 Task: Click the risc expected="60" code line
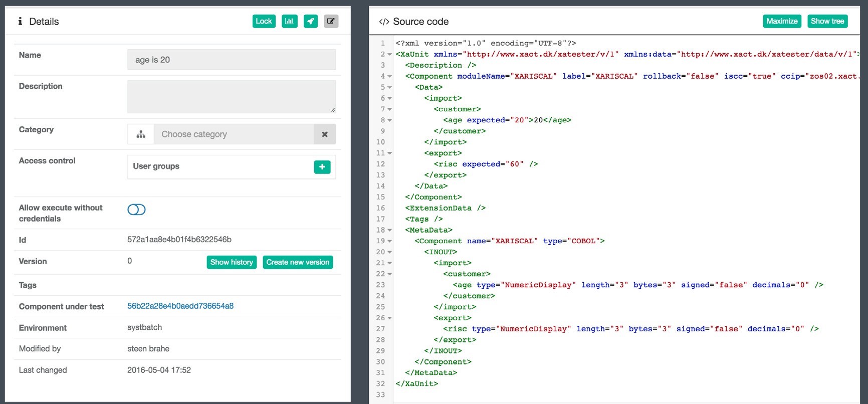(x=486, y=164)
